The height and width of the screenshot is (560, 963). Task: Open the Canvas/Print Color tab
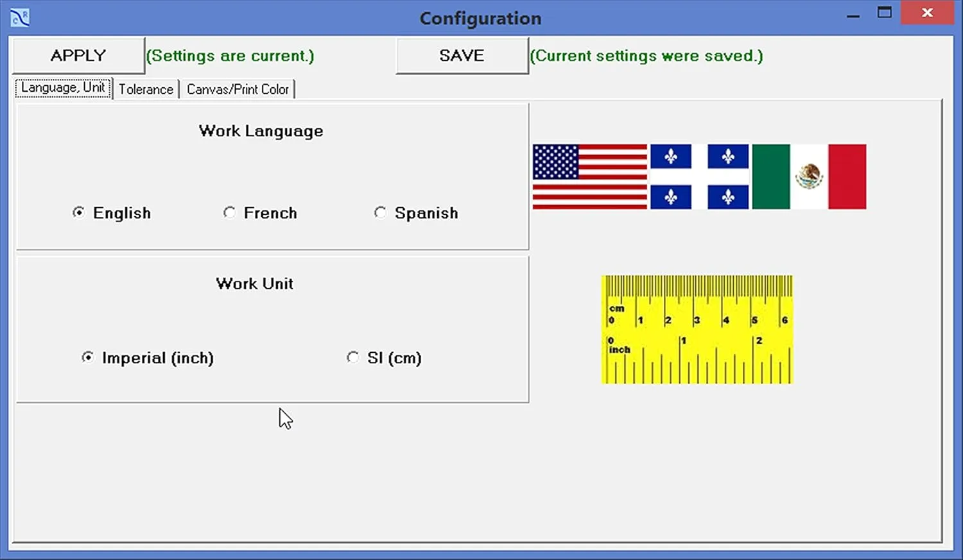tap(237, 89)
